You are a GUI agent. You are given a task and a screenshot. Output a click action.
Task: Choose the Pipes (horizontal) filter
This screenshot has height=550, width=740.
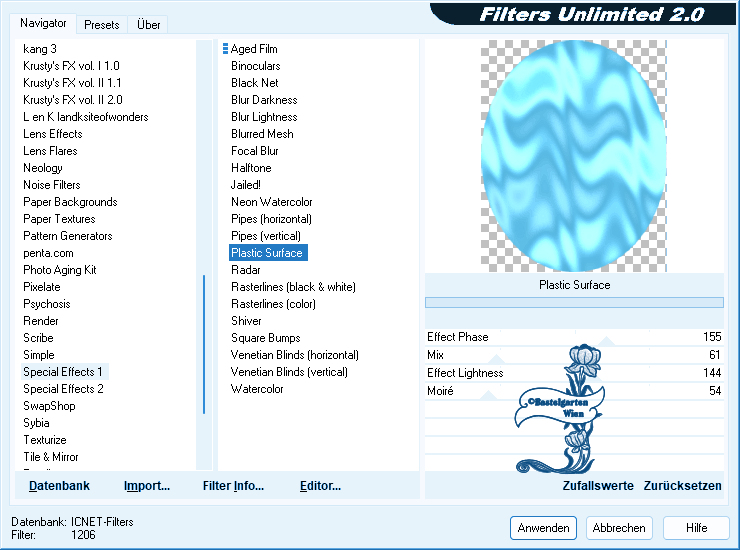click(271, 219)
